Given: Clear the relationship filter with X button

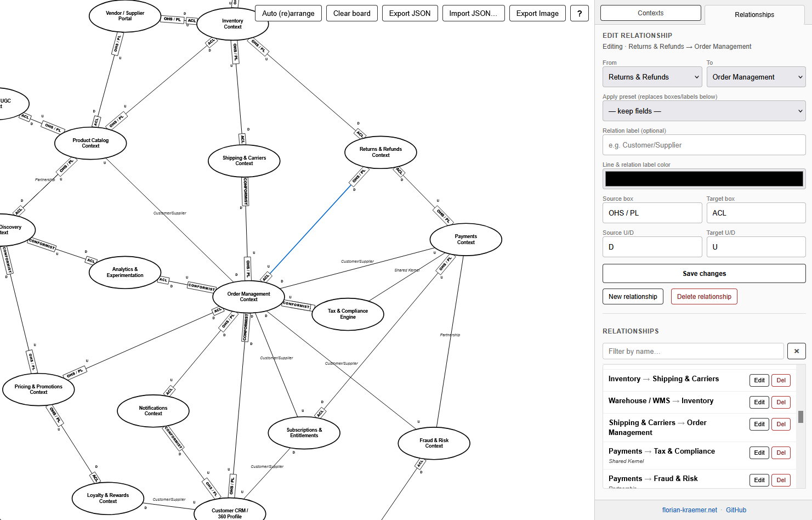Looking at the screenshot, I should (x=796, y=351).
